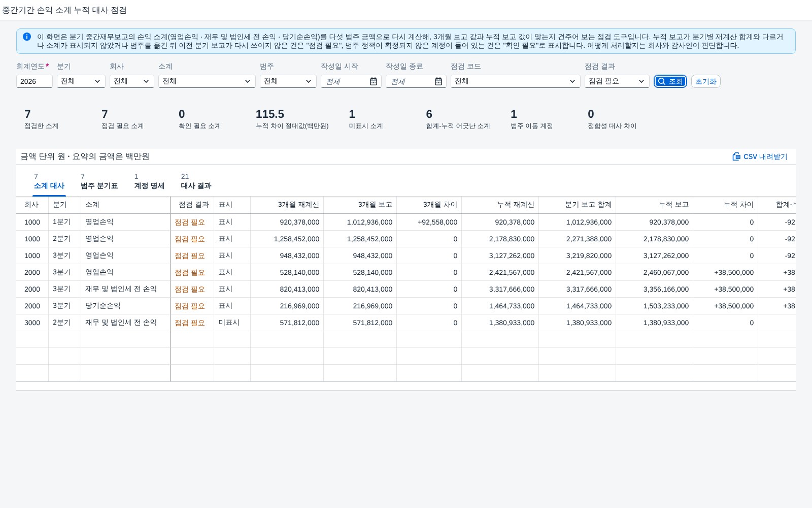Image resolution: width=812 pixels, height=508 pixels.
Task: Expand the 점검 코드 dropdown
Action: click(x=516, y=81)
